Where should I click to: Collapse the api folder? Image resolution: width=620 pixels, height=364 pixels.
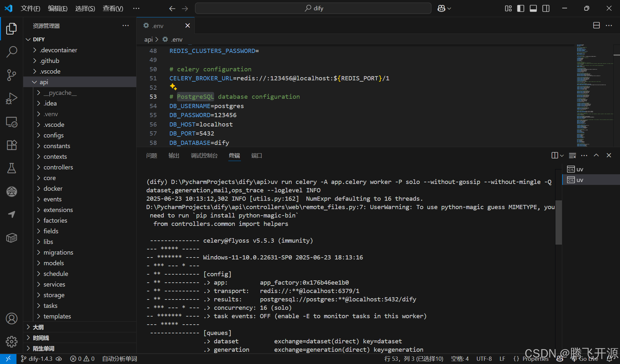(35, 82)
